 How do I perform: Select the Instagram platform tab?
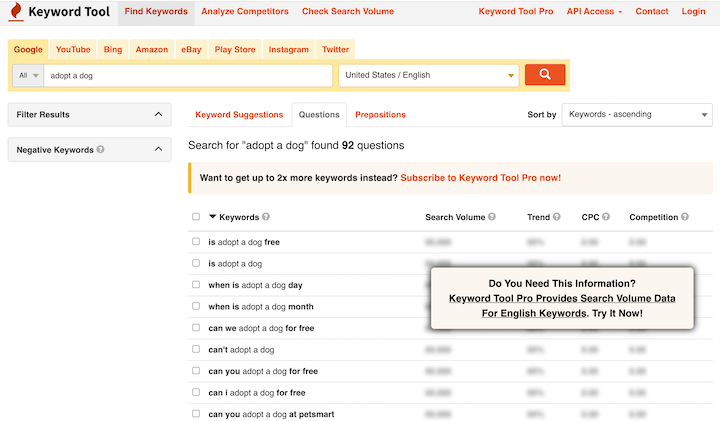coord(288,50)
